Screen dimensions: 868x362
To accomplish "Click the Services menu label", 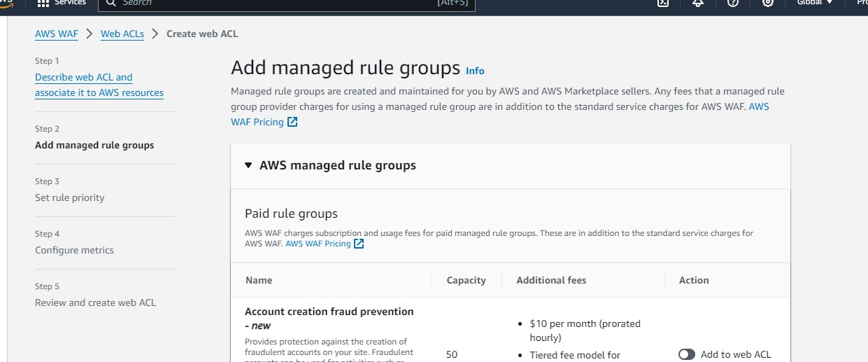I will tap(70, 3).
